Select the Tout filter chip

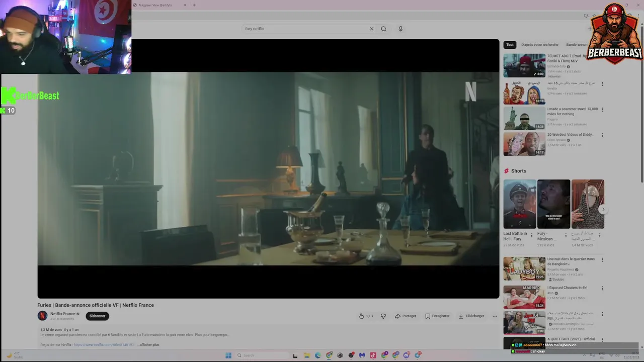510,45
